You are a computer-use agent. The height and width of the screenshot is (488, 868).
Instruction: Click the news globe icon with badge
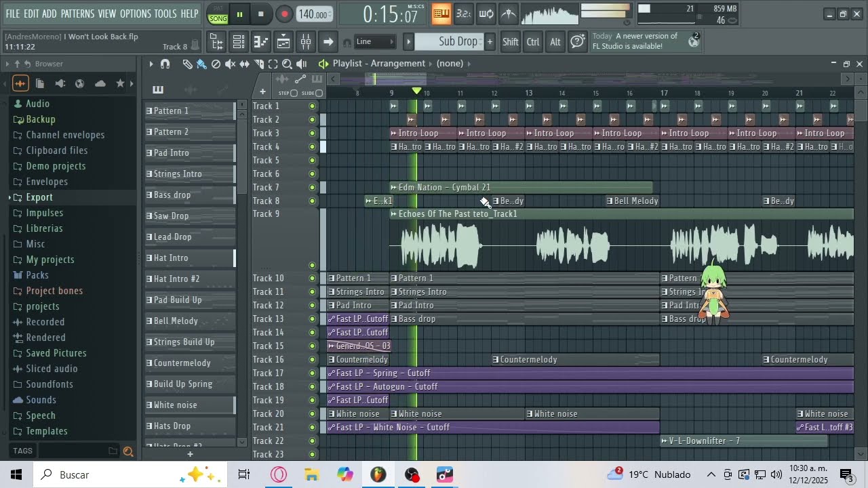pyautogui.click(x=693, y=41)
